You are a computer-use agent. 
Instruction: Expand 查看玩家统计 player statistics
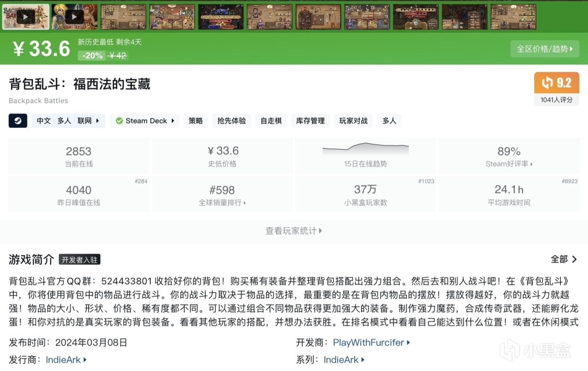294,231
